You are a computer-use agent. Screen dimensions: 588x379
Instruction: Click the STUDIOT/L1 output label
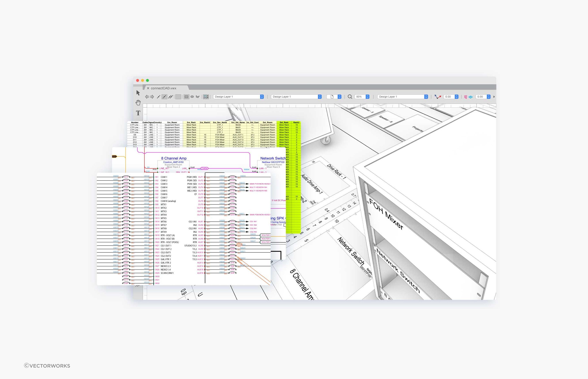coord(190,246)
